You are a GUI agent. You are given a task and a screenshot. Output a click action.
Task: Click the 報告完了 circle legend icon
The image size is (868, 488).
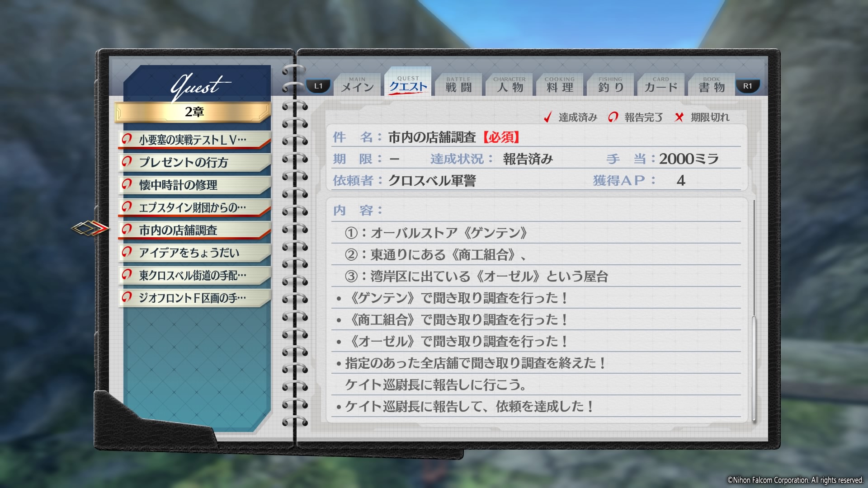click(x=613, y=117)
